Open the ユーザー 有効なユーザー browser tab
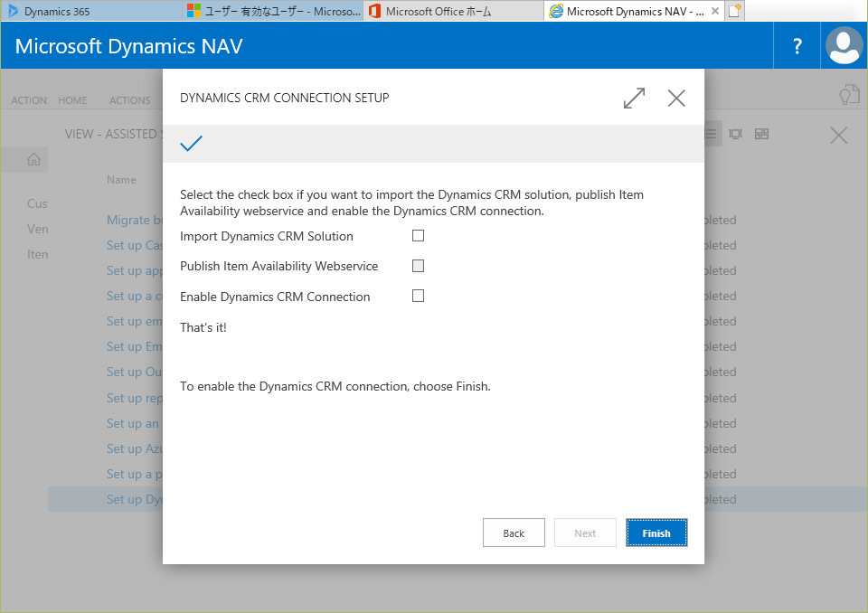This screenshot has width=868, height=613. (x=271, y=11)
